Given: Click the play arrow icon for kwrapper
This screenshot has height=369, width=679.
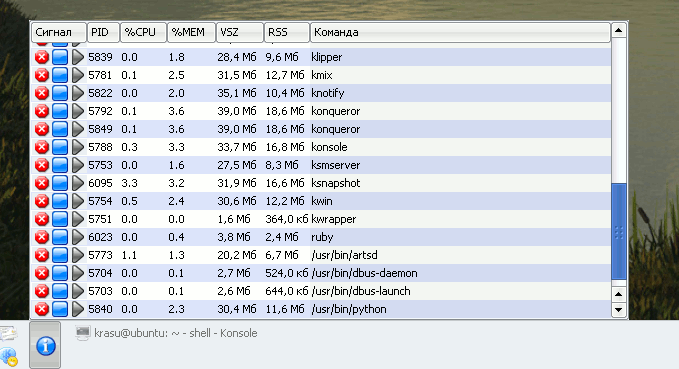Looking at the screenshot, I should point(78,219).
